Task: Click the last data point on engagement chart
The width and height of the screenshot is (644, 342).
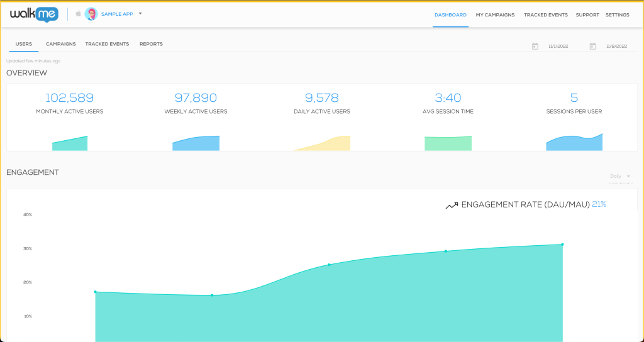Action: pyautogui.click(x=562, y=245)
